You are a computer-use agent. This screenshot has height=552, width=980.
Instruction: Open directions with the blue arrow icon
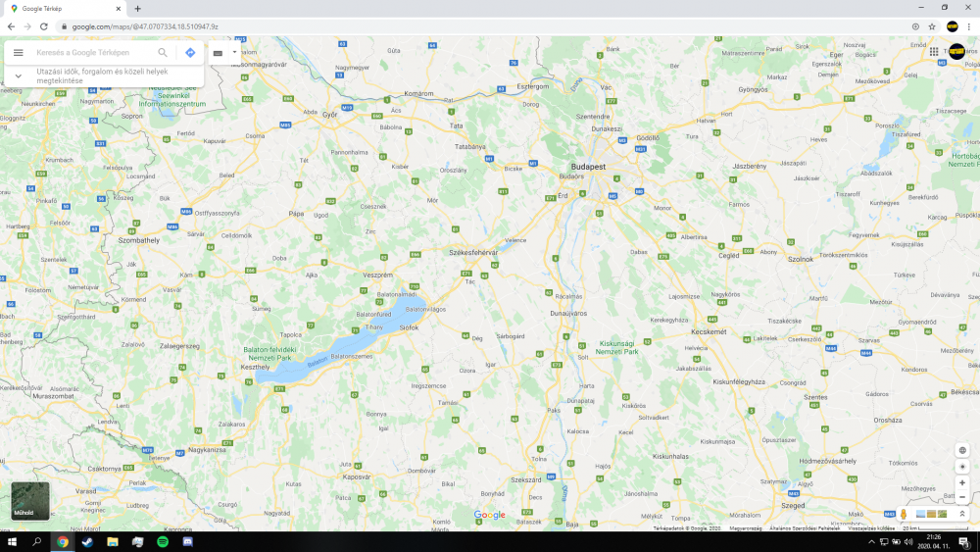(190, 53)
